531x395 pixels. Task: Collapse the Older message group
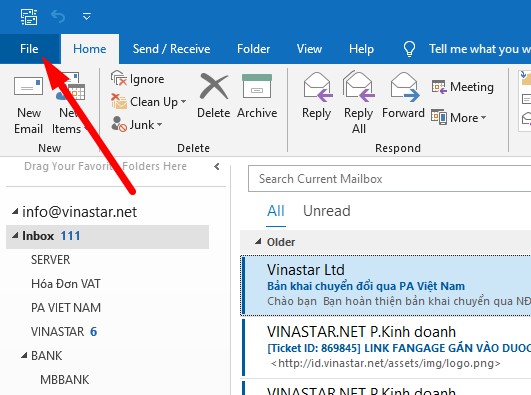click(258, 242)
